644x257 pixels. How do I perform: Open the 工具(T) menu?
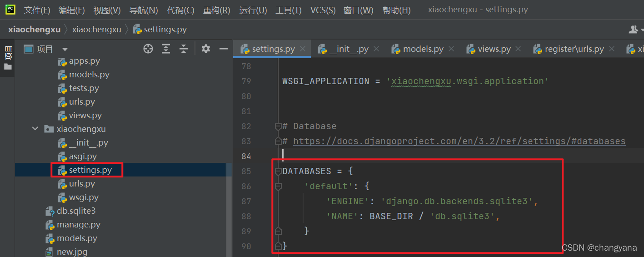pos(289,10)
